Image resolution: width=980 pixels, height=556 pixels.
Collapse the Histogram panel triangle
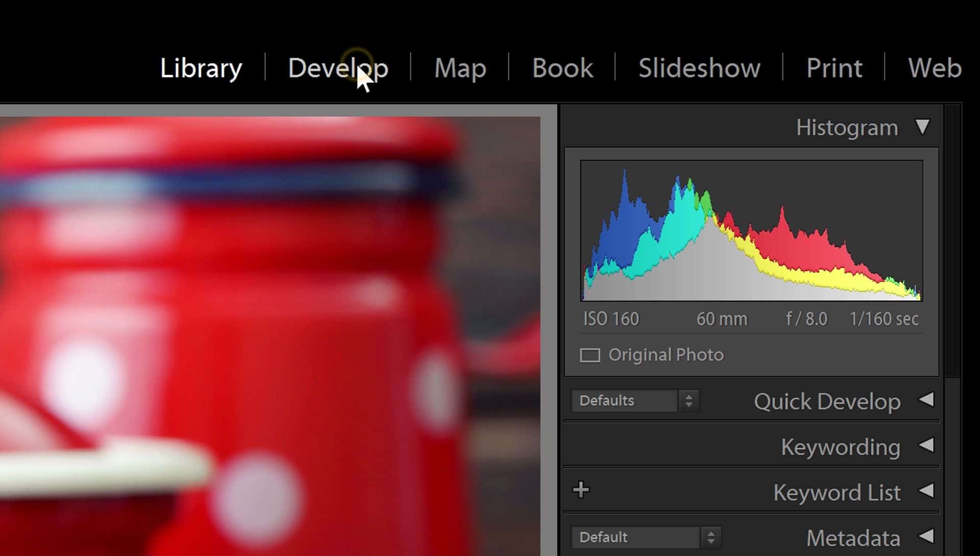(x=922, y=127)
